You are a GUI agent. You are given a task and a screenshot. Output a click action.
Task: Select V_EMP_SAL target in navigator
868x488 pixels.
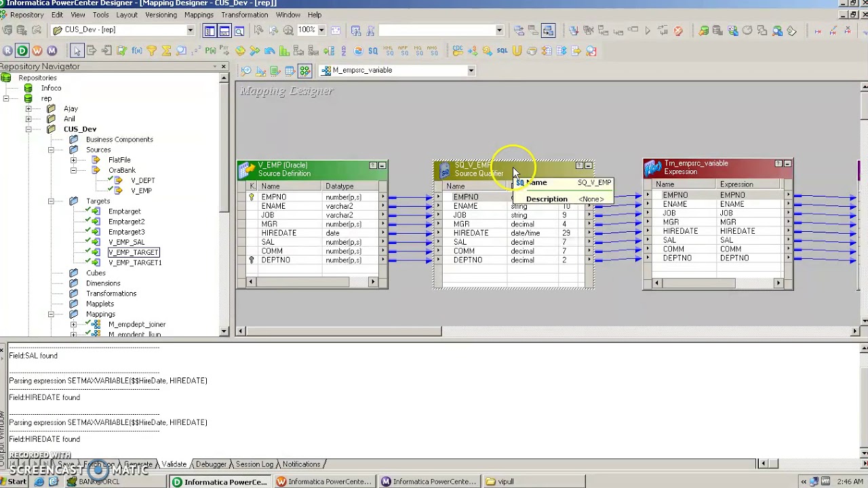pos(126,242)
